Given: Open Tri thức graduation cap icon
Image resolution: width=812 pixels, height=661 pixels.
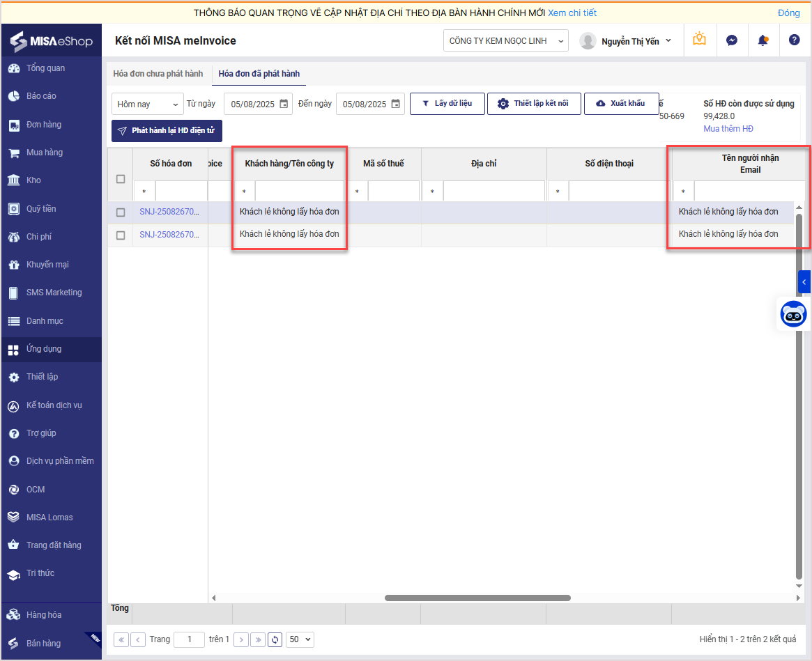Looking at the screenshot, I should [14, 575].
